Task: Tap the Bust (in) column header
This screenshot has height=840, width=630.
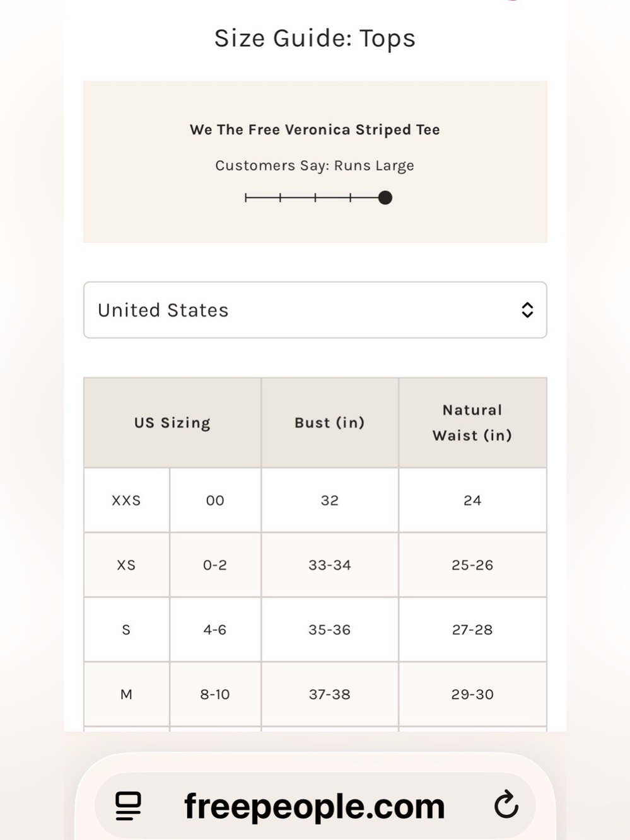Action: click(x=330, y=423)
